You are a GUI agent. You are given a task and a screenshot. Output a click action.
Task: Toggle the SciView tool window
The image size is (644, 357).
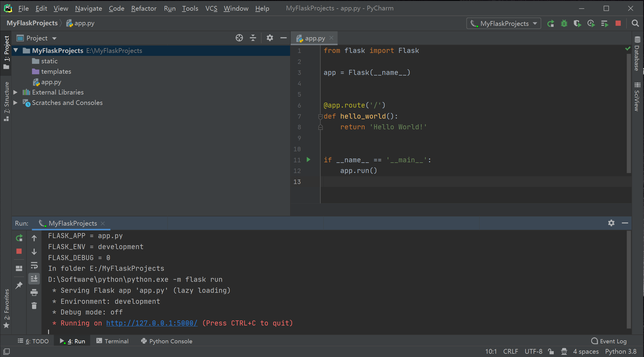(x=637, y=97)
